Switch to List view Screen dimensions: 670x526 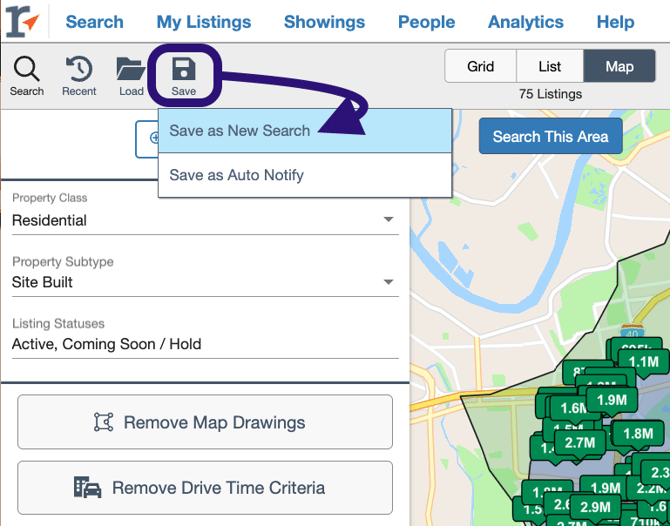(550, 66)
